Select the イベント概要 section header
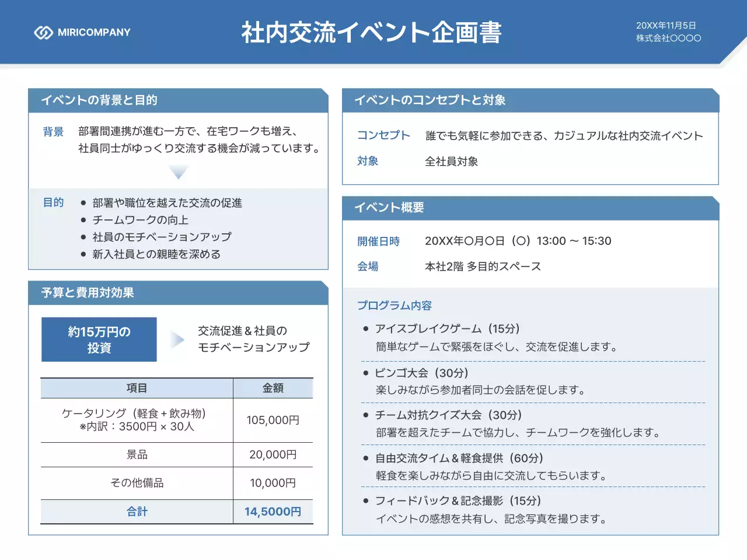 (391, 207)
